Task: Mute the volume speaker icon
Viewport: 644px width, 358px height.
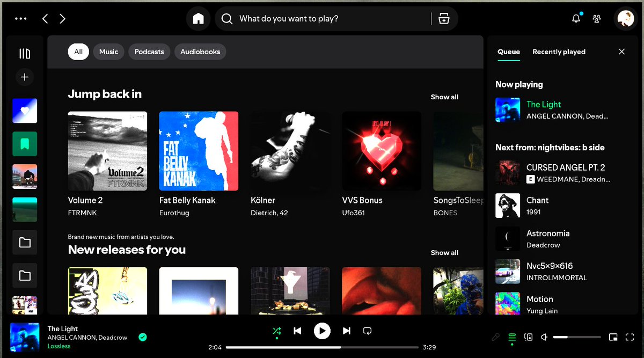Action: pos(544,337)
